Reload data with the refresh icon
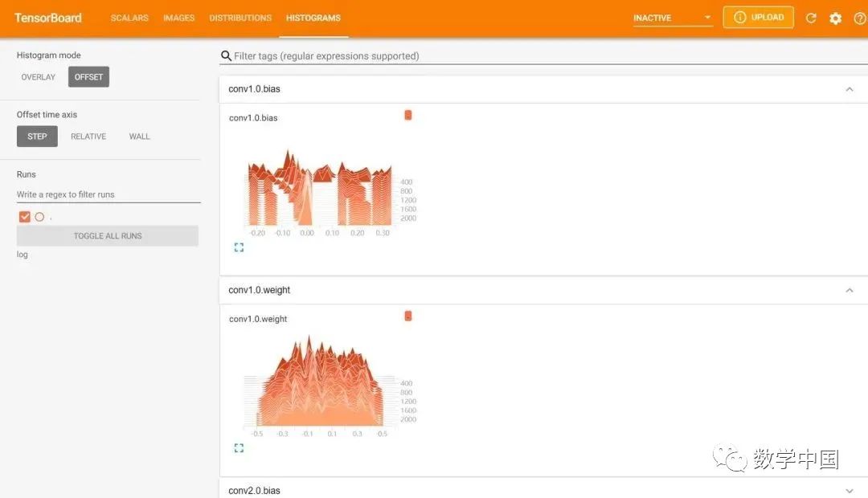Image resolution: width=868 pixels, height=498 pixels. 811,18
